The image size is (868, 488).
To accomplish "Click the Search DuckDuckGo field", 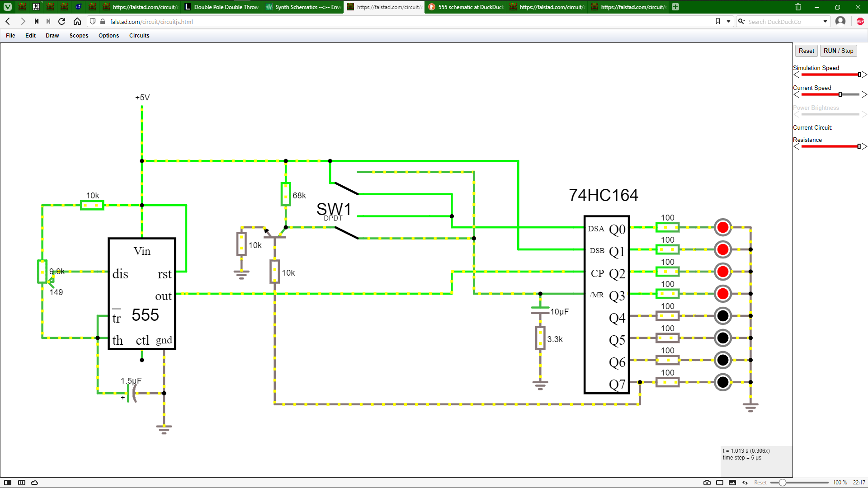I will click(783, 21).
